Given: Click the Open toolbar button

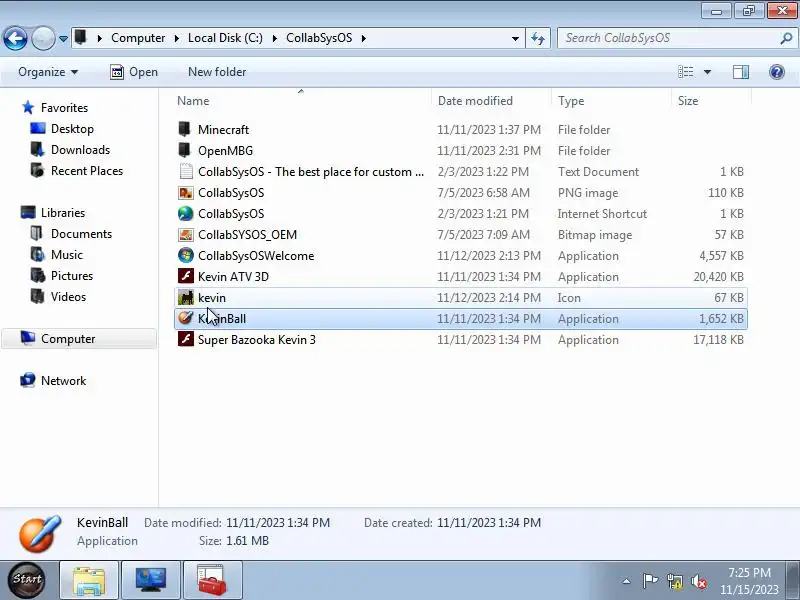Looking at the screenshot, I should [134, 72].
